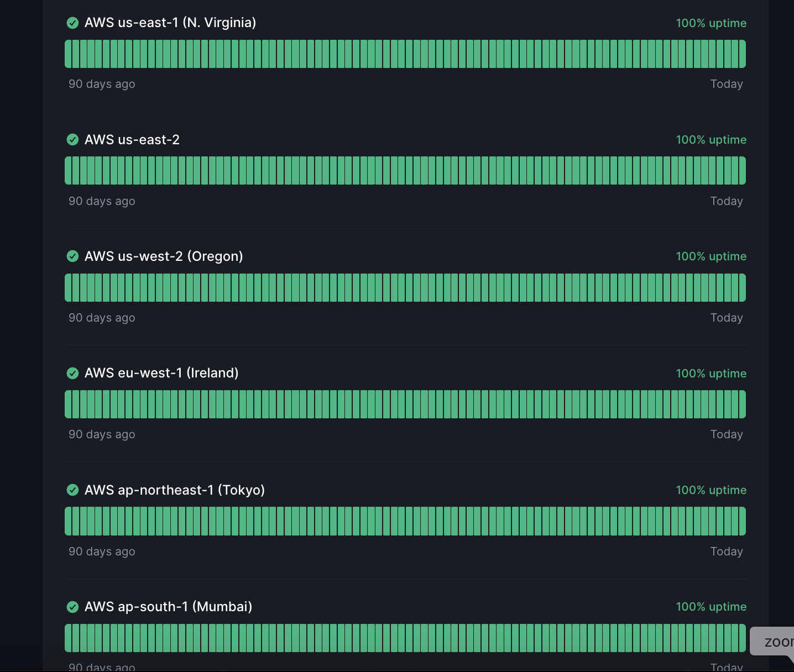The image size is (794, 672).
Task: Open the AWS eu-west-1 (Ireland) region label
Action: (x=161, y=373)
